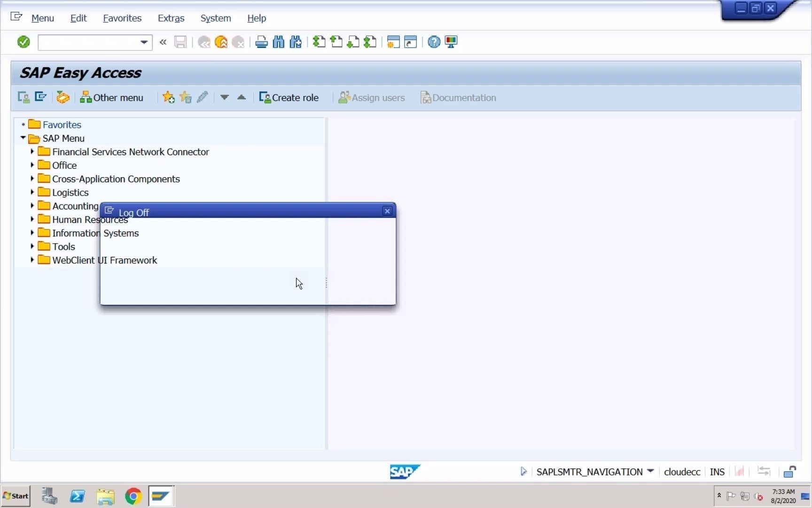Collapse the command field with the double chevron
Viewport: 812px width, 508px height.
point(163,42)
